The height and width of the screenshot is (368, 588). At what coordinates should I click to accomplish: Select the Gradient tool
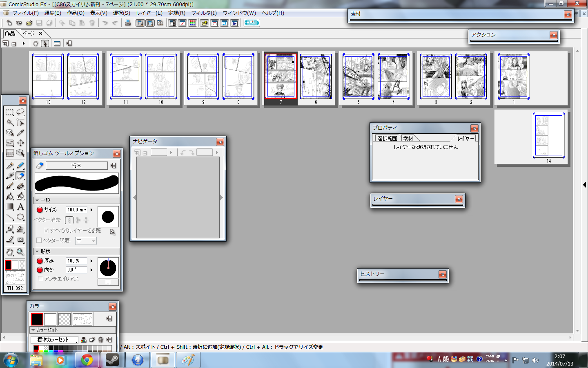(x=10, y=206)
